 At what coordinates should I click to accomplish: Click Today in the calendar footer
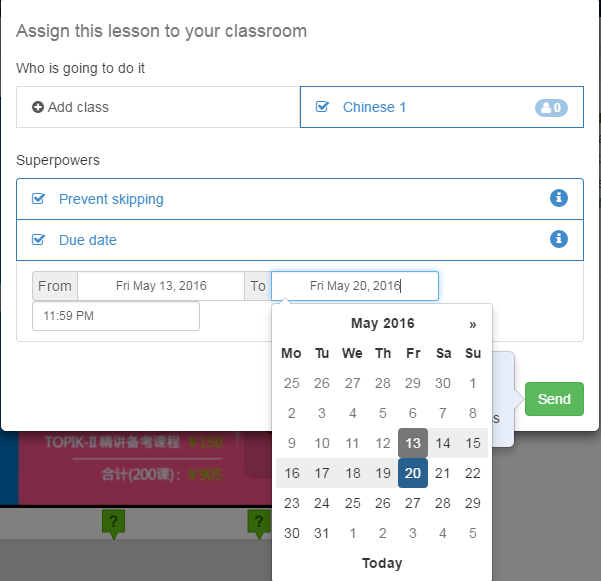(x=382, y=563)
